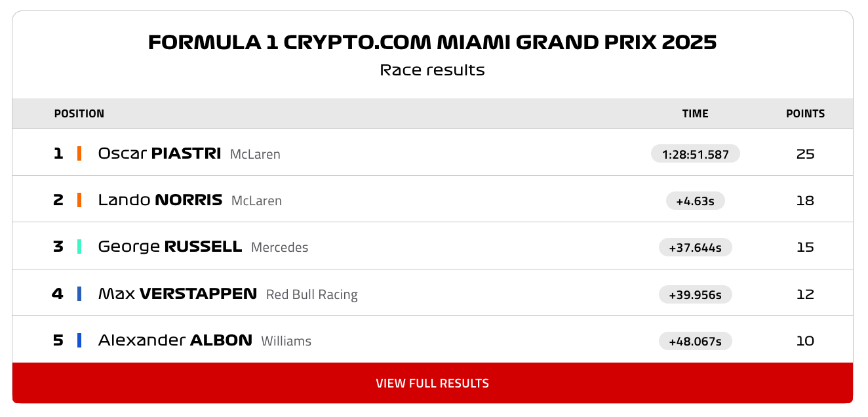Click the Points column header
The height and width of the screenshot is (417, 868).
806,113
